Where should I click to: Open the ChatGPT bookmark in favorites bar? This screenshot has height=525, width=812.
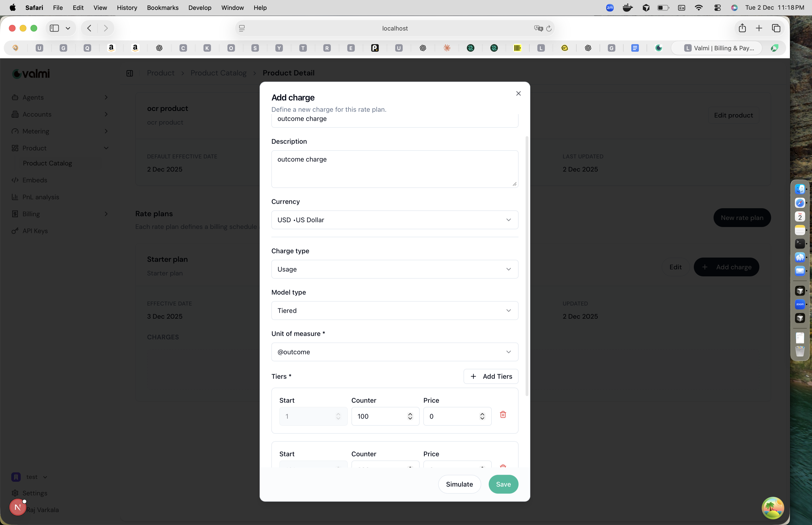[160, 48]
